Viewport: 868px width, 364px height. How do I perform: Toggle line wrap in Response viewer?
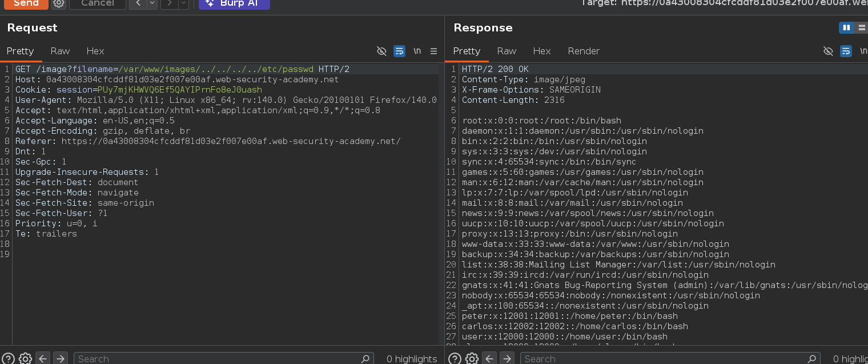click(846, 51)
